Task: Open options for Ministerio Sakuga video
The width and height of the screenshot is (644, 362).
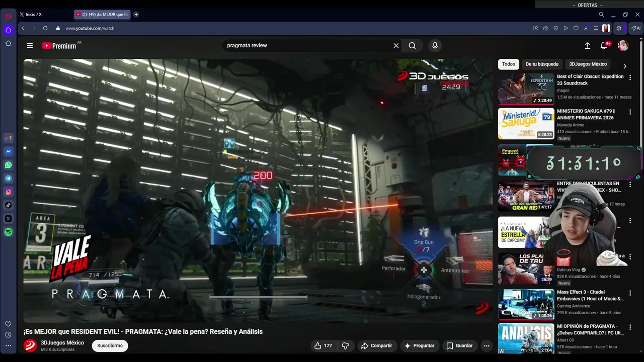Action: click(x=630, y=112)
